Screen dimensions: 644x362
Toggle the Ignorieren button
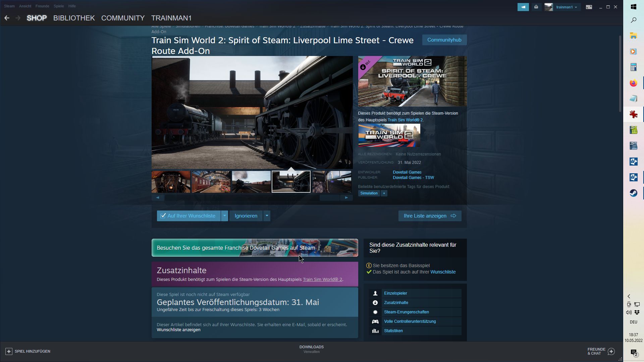pos(246,216)
